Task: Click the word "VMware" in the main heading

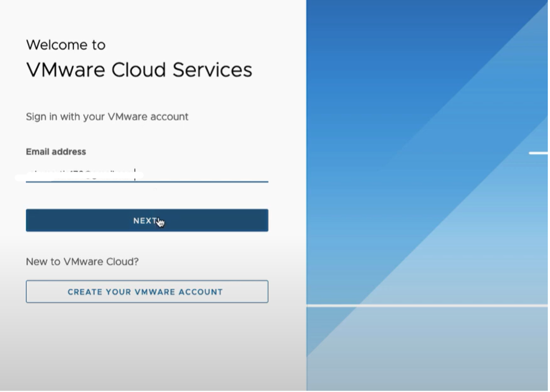Action: coord(66,70)
